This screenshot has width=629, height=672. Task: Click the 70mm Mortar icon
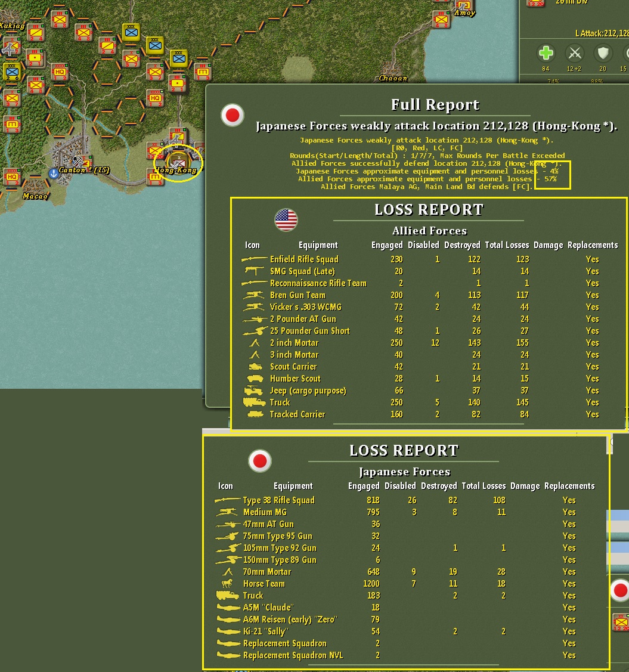click(x=228, y=572)
